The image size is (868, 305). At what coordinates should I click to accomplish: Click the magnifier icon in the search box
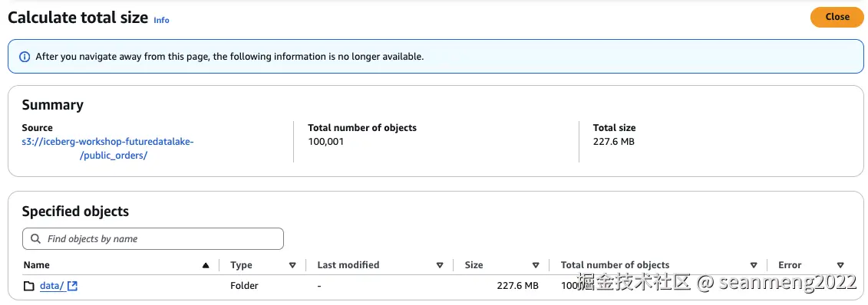click(x=36, y=238)
